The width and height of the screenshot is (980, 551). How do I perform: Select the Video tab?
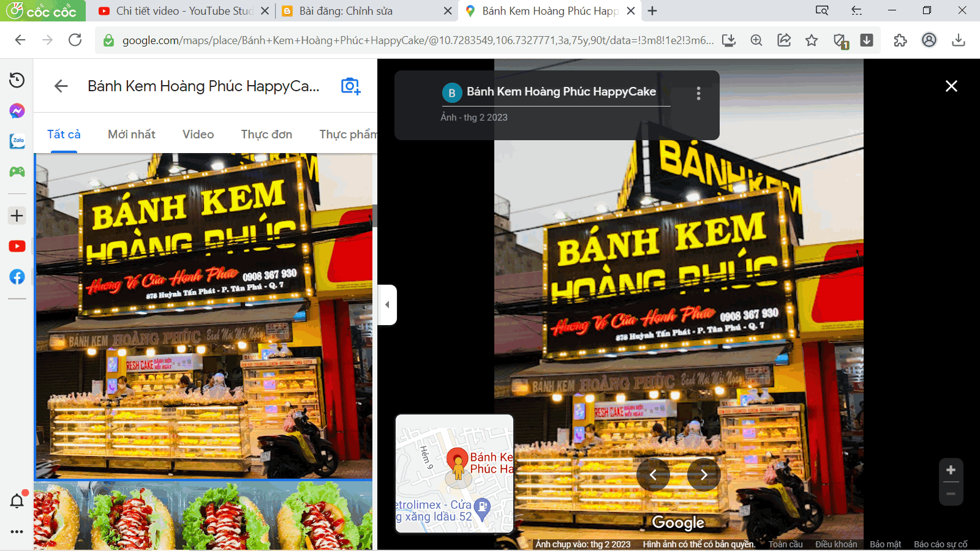point(198,134)
